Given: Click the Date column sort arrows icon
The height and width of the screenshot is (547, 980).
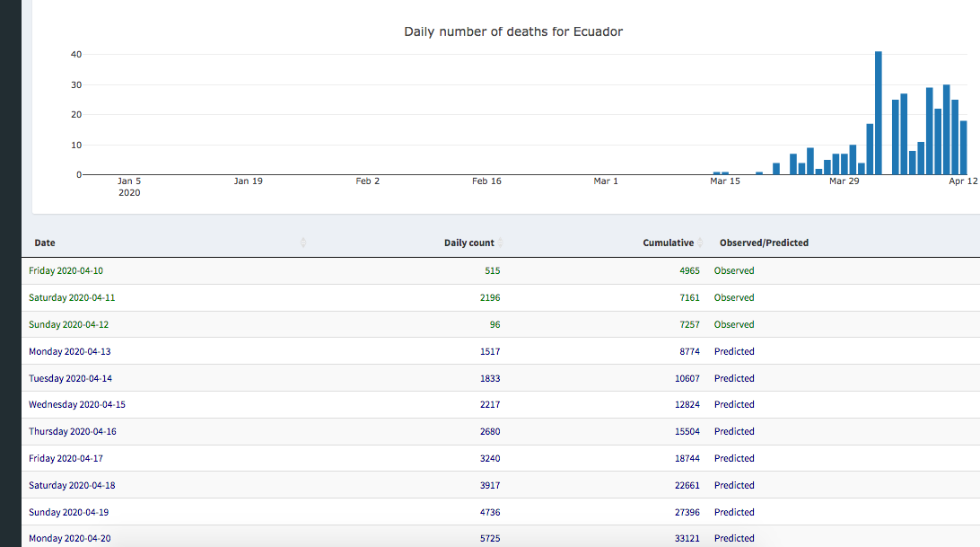Looking at the screenshot, I should [x=303, y=243].
